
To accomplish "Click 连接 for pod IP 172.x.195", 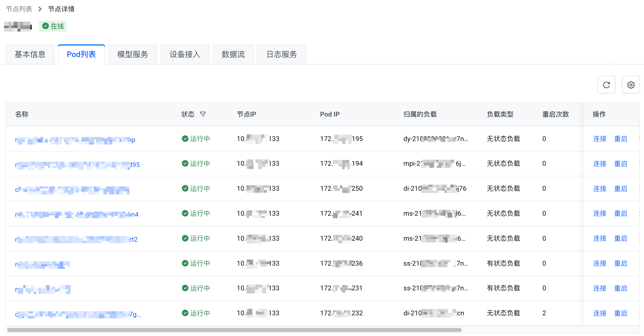I will (600, 139).
